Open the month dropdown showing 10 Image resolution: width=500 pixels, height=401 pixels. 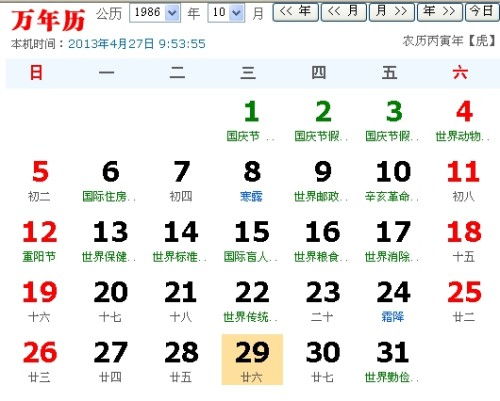226,13
